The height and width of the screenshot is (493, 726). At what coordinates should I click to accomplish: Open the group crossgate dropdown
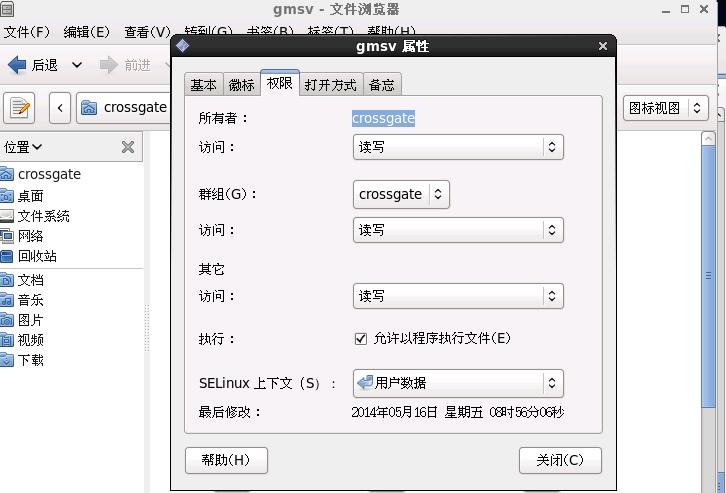coord(401,194)
